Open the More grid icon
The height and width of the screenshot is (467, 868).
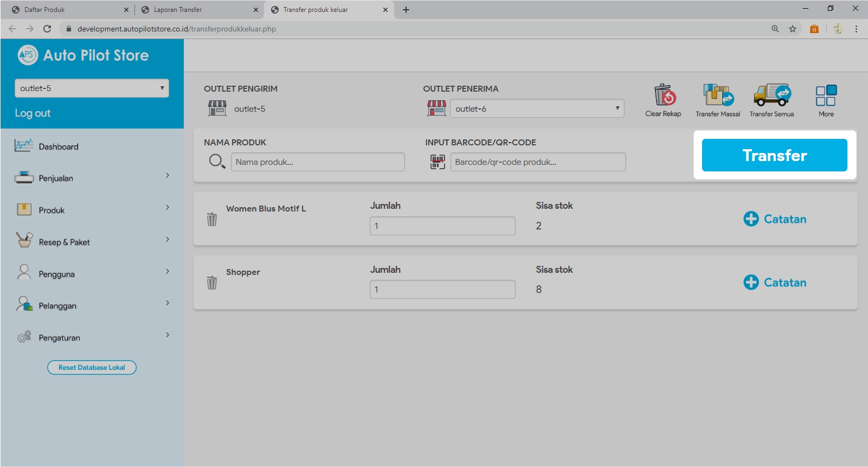826,96
